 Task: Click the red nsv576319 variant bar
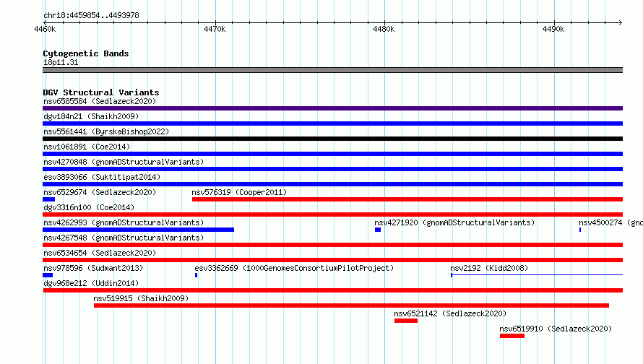tap(407, 199)
